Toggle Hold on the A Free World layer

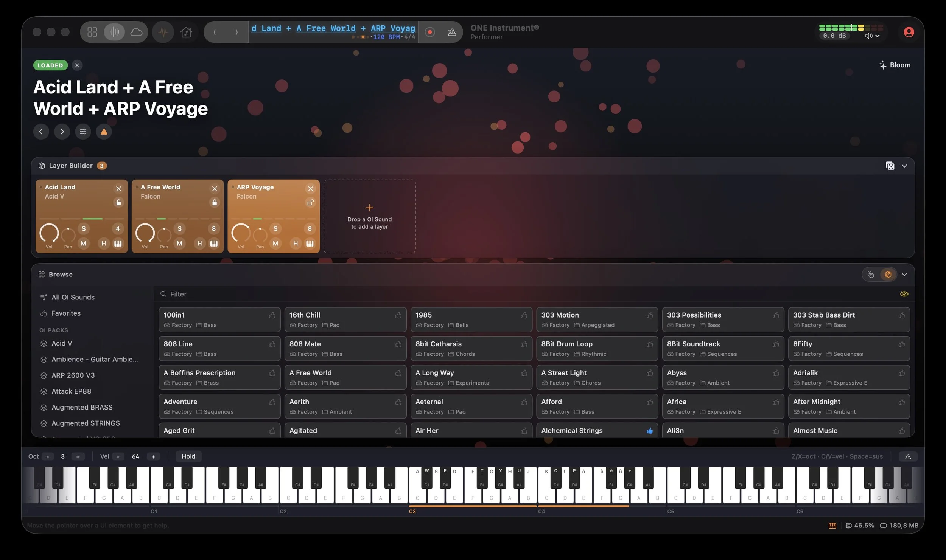pyautogui.click(x=199, y=244)
